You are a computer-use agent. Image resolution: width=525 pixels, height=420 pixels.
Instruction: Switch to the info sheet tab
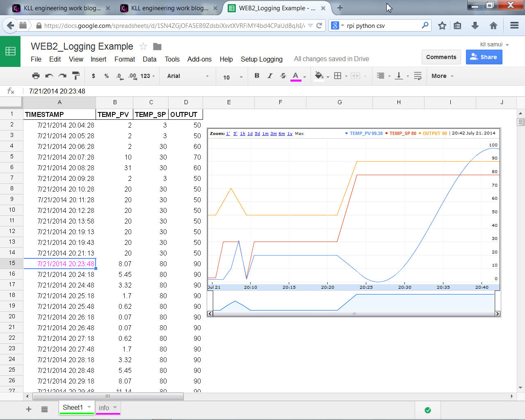click(x=104, y=408)
